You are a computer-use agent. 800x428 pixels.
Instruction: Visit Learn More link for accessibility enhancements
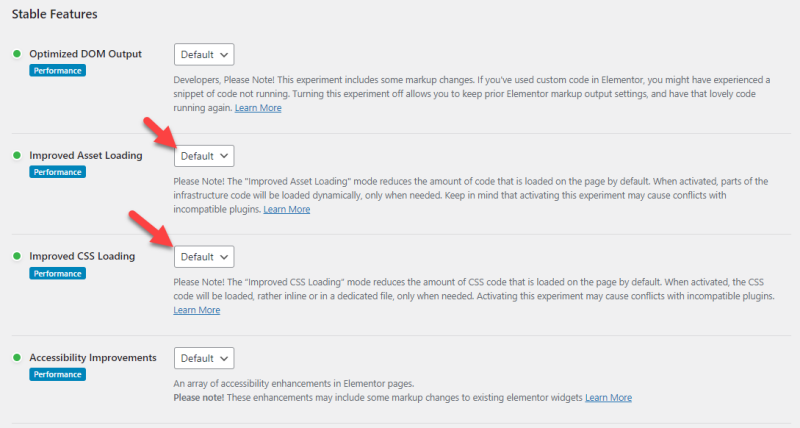(x=608, y=397)
